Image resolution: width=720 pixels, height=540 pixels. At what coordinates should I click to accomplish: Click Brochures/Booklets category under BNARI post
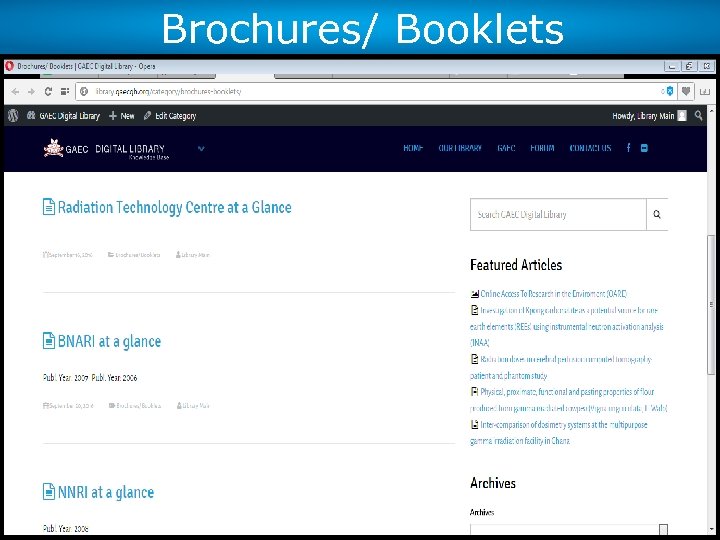click(135, 406)
